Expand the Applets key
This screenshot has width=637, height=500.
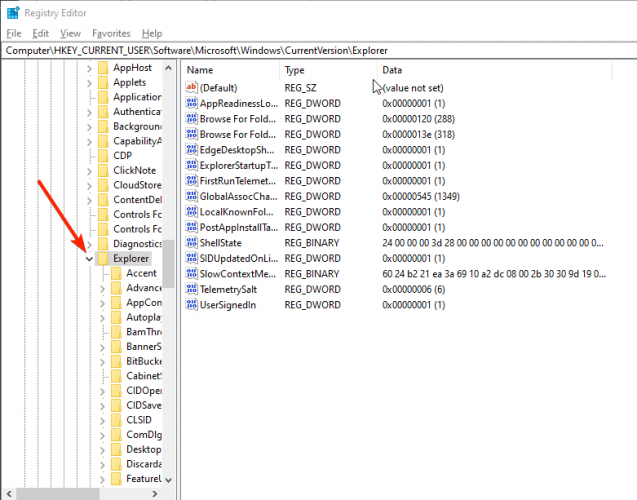[89, 83]
